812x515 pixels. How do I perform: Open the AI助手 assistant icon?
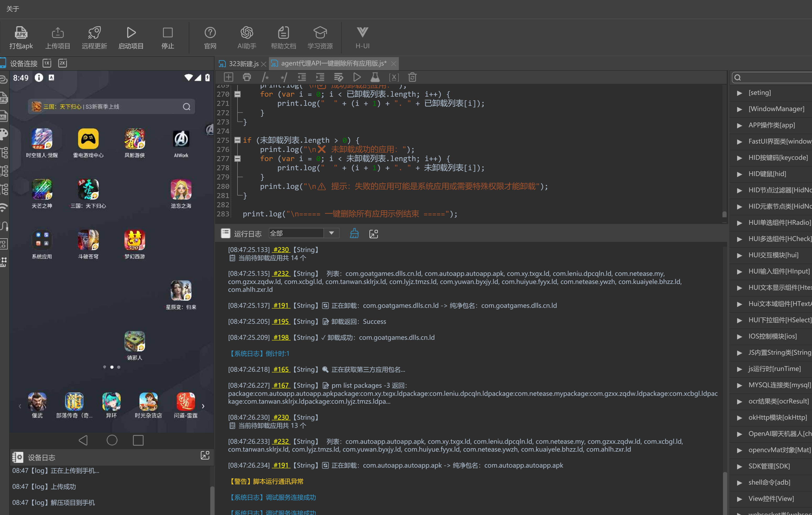(246, 38)
